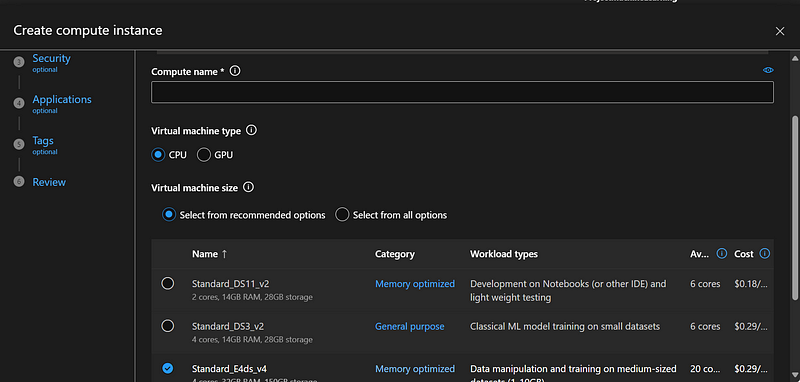Click into the Compute name text field

462,92
